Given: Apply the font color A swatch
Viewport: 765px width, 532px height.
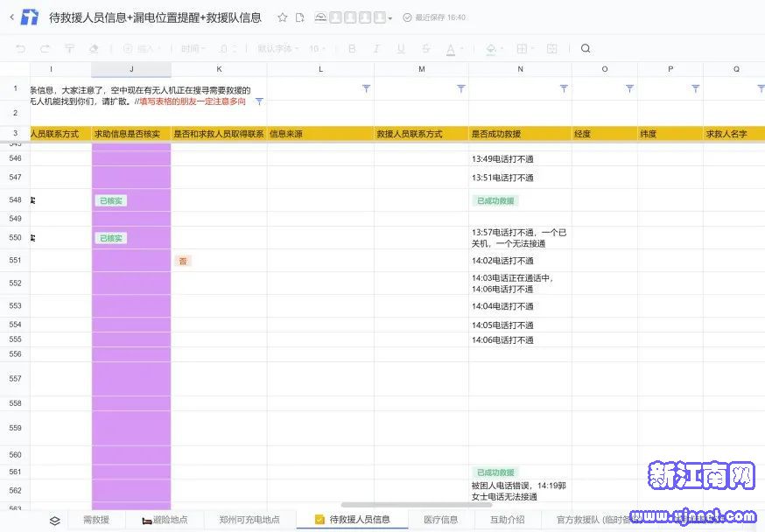Looking at the screenshot, I should point(450,49).
